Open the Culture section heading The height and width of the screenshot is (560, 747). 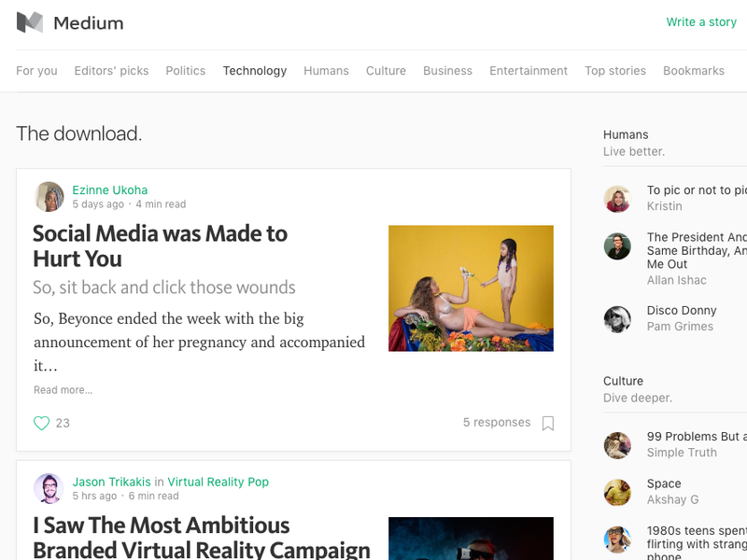pos(623,381)
